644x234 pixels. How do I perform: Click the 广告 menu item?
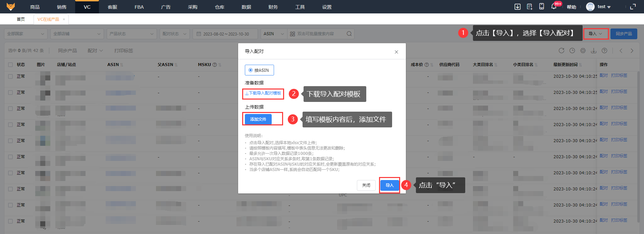166,7
